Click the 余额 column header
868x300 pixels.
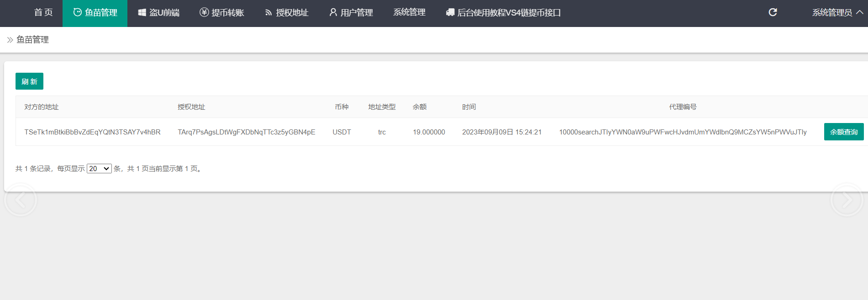click(x=419, y=107)
